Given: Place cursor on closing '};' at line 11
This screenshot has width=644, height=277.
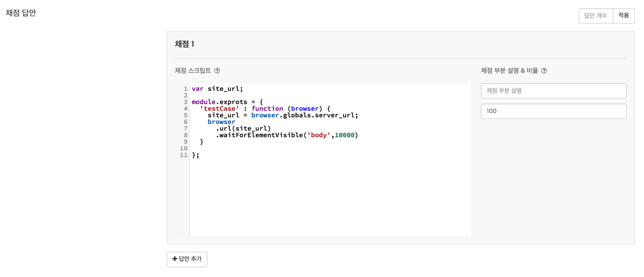Looking at the screenshot, I should coord(196,155).
